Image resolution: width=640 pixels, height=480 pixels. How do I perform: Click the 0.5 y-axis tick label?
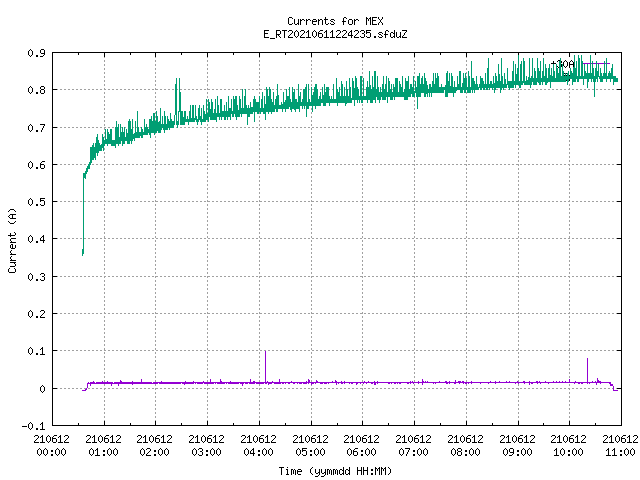pyautogui.click(x=37, y=202)
